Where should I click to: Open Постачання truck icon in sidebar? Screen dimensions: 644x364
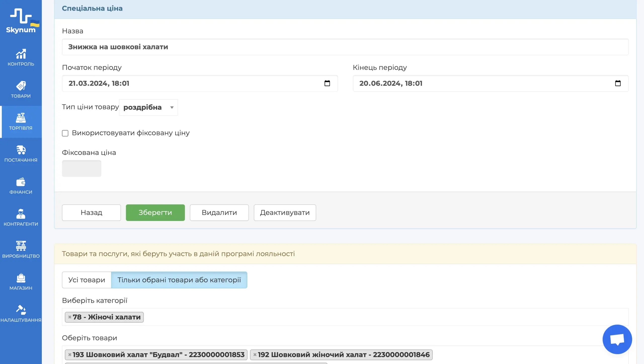click(21, 150)
